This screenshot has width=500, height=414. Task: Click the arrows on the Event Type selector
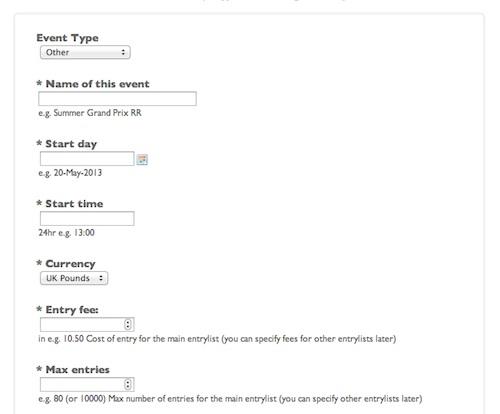(123, 52)
